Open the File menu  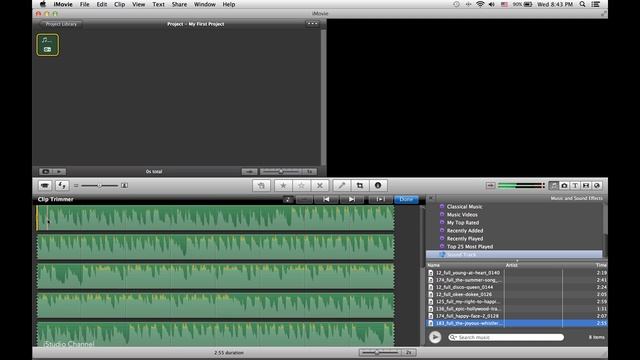[x=84, y=4]
